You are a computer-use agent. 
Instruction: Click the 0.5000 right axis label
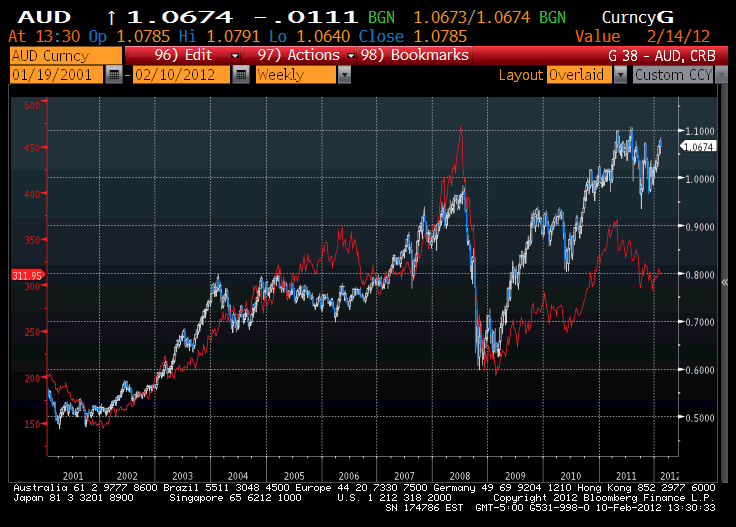700,418
